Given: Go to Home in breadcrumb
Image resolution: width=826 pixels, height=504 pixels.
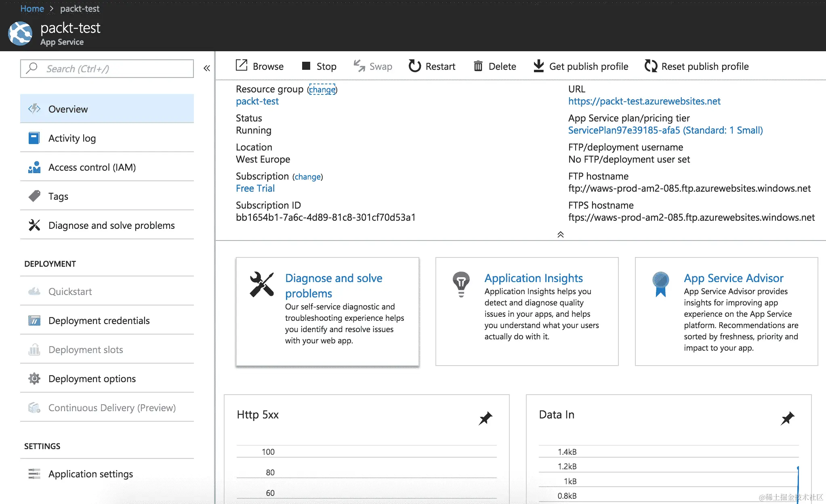Looking at the screenshot, I should [x=32, y=8].
